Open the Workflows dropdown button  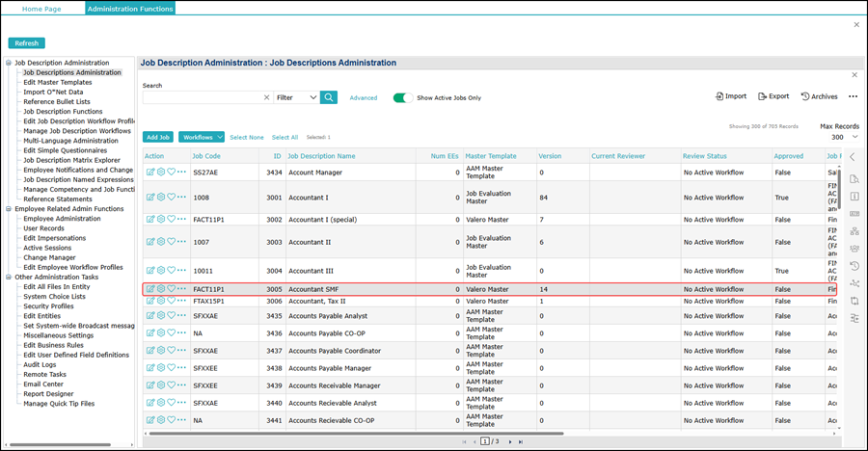pos(201,137)
